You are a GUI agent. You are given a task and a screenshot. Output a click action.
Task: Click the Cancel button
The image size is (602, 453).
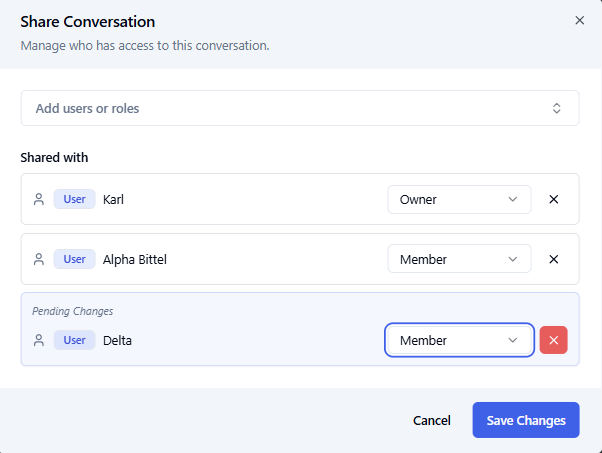tap(432, 420)
